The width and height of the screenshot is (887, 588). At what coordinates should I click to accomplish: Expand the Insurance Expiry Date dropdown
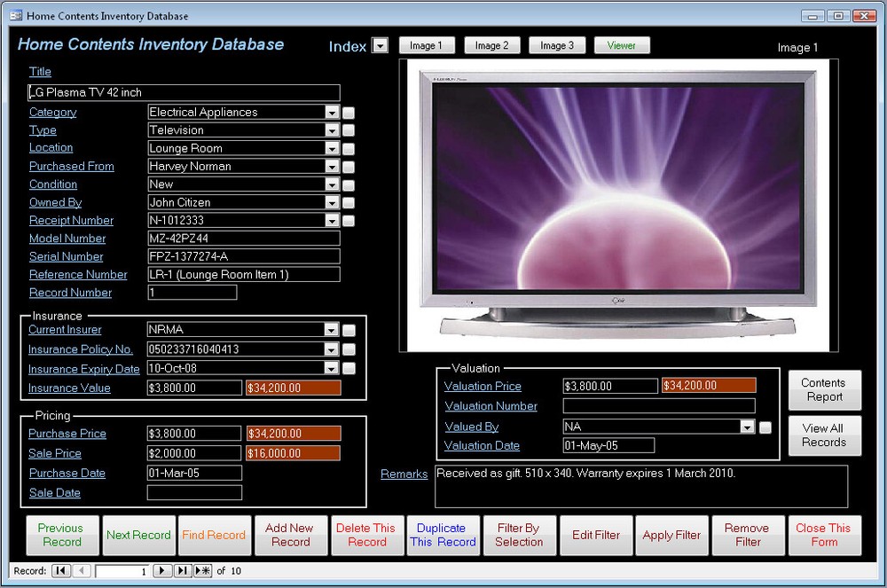pyautogui.click(x=331, y=368)
